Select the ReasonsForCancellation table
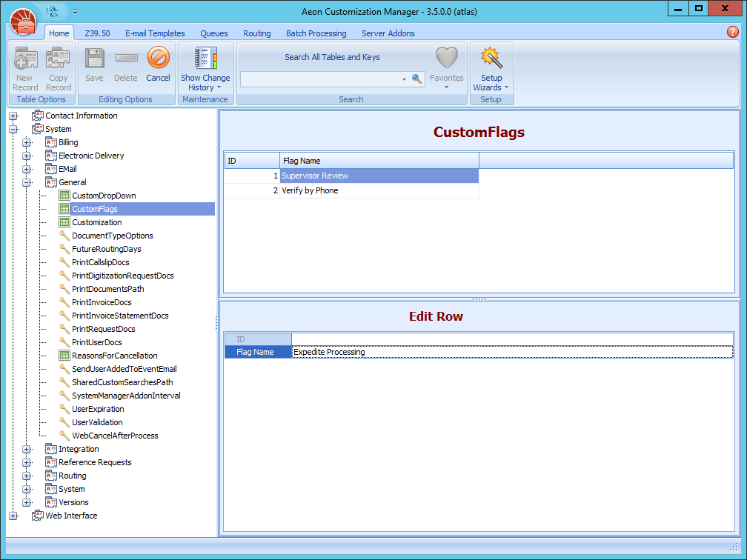Screen dimensions: 747x560 point(114,356)
